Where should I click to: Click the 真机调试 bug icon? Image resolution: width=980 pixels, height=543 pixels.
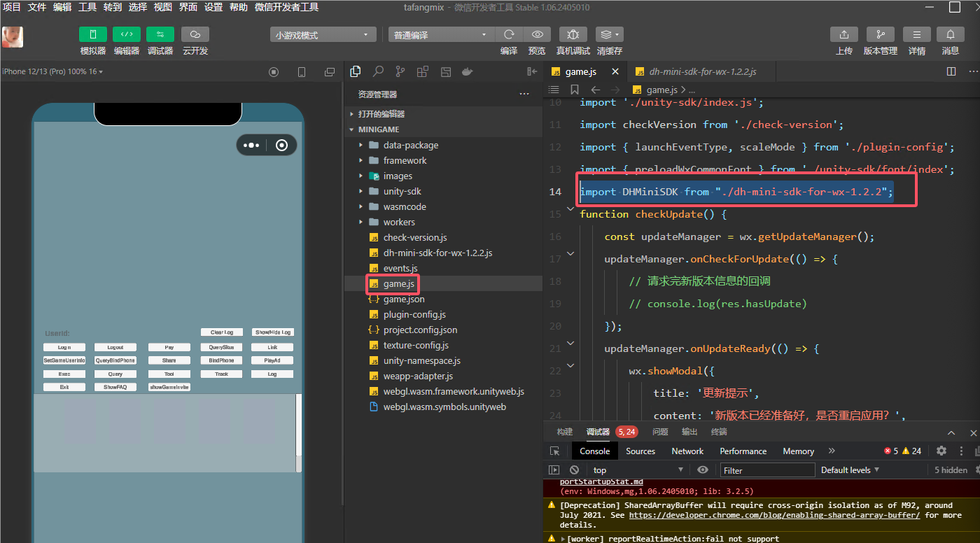click(x=573, y=34)
